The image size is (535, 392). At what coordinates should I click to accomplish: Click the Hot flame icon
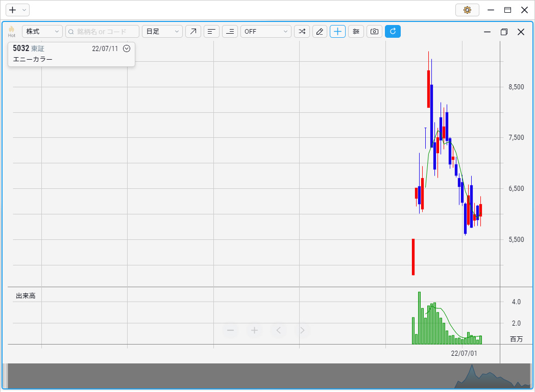coord(12,31)
